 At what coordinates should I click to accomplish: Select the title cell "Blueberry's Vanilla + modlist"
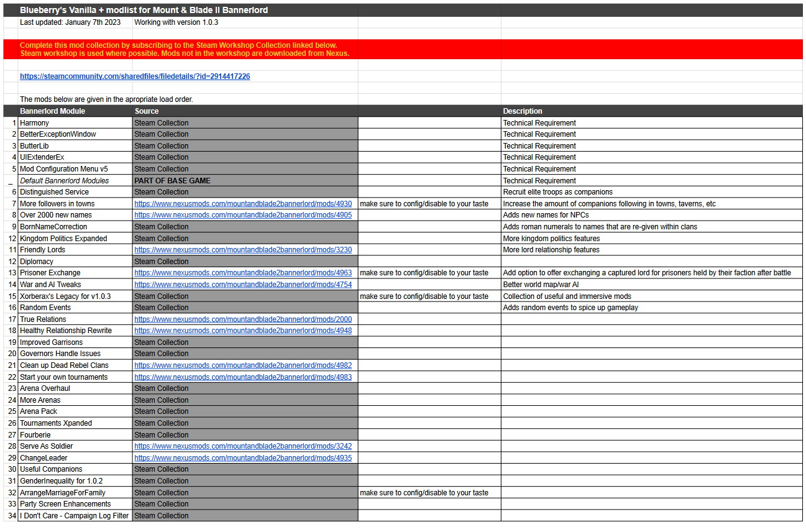point(144,10)
